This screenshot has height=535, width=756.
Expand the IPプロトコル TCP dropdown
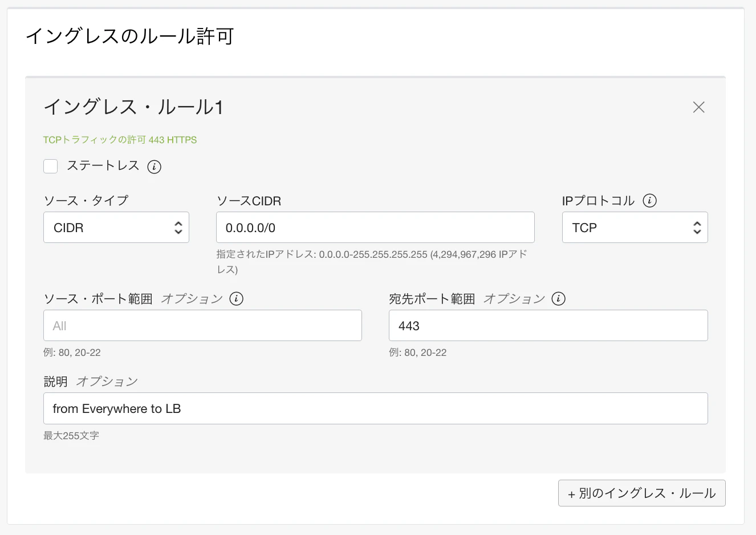(x=635, y=228)
